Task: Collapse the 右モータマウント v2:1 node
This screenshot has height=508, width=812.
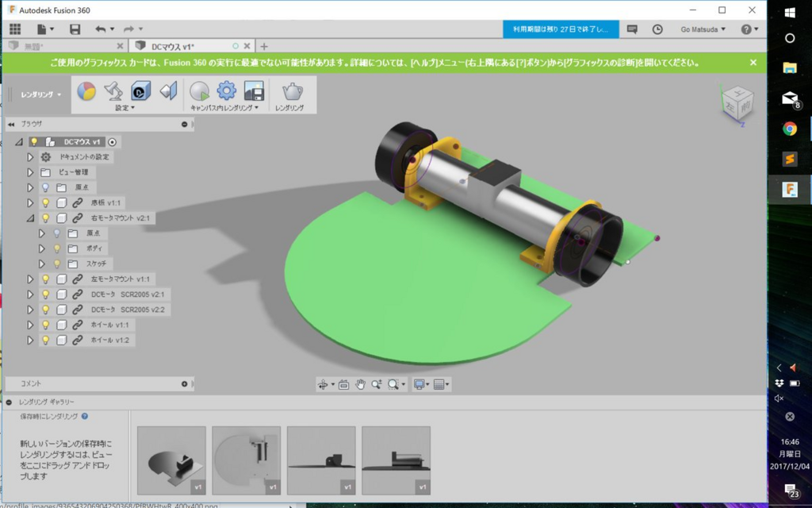Action: pyautogui.click(x=30, y=218)
